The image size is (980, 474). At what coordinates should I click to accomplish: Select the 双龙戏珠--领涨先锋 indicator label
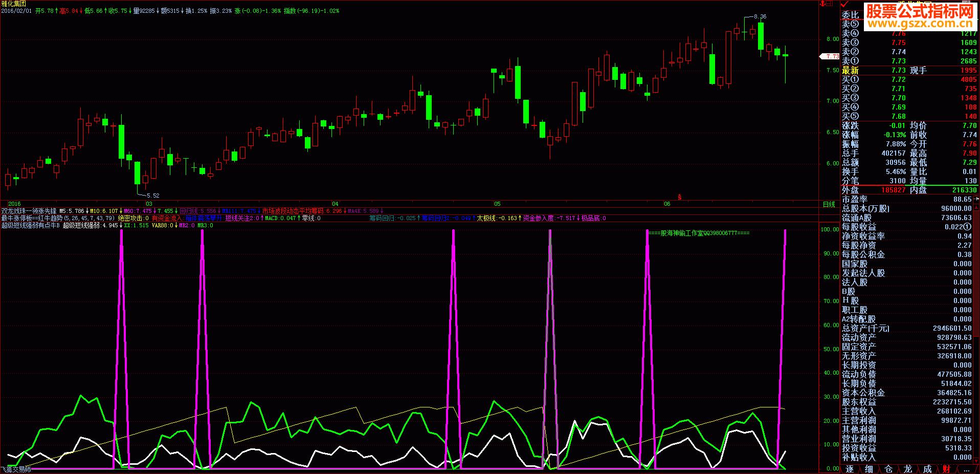29,211
